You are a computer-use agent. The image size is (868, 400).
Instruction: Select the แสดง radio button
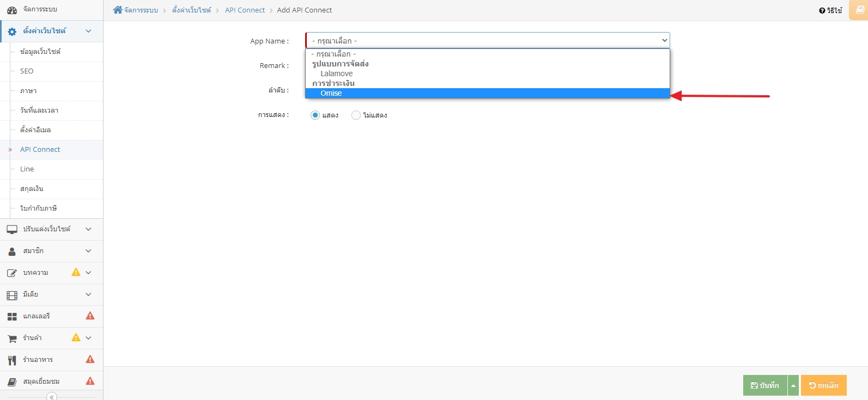click(315, 115)
